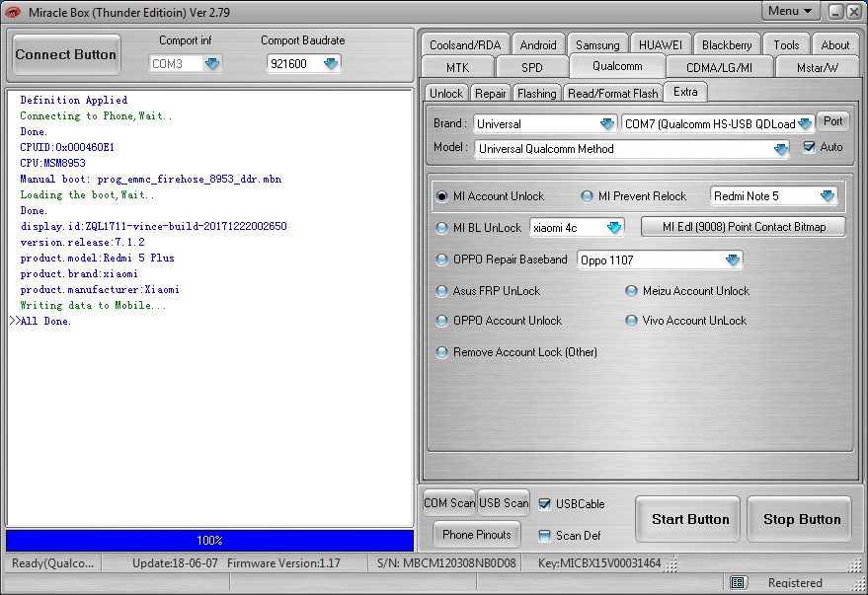Switch to the MTK tab

point(457,67)
